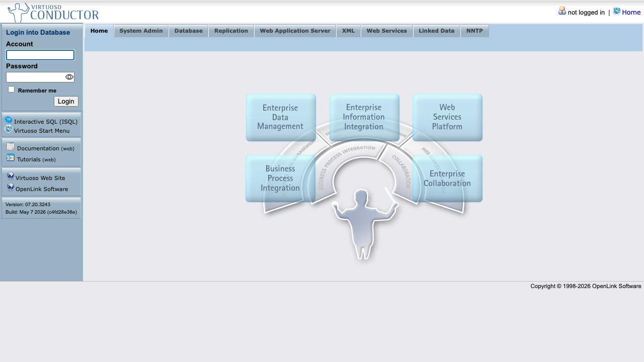Open the Tutorials (web) link
Viewport: 644px width, 362px height.
click(x=36, y=159)
